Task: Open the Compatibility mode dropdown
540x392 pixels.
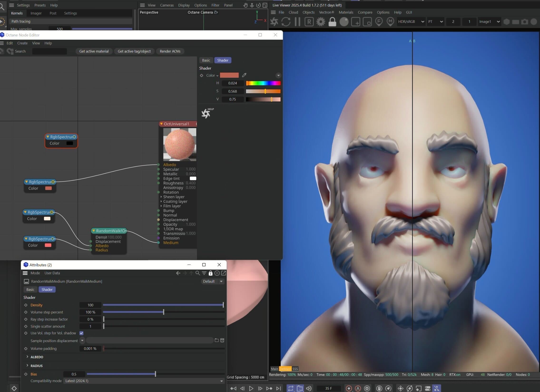Action: tap(144, 381)
